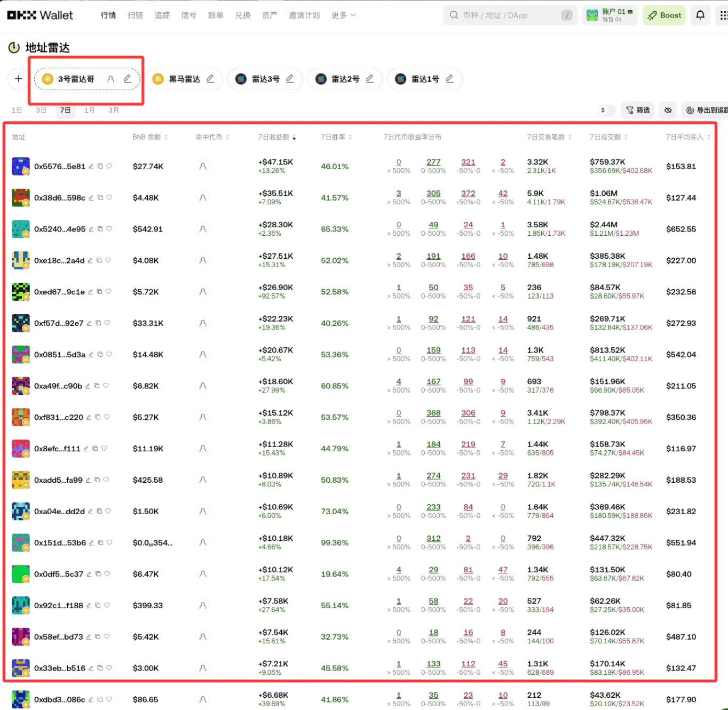The width and height of the screenshot is (728, 710).
Task: Sort by the 7日收益额 column
Action: click(276, 137)
